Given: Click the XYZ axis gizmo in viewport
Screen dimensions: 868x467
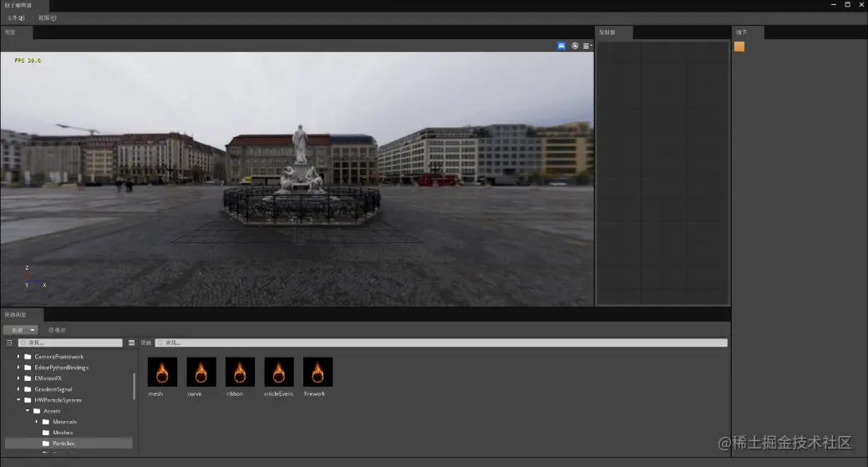Looking at the screenshot, I should (35, 277).
